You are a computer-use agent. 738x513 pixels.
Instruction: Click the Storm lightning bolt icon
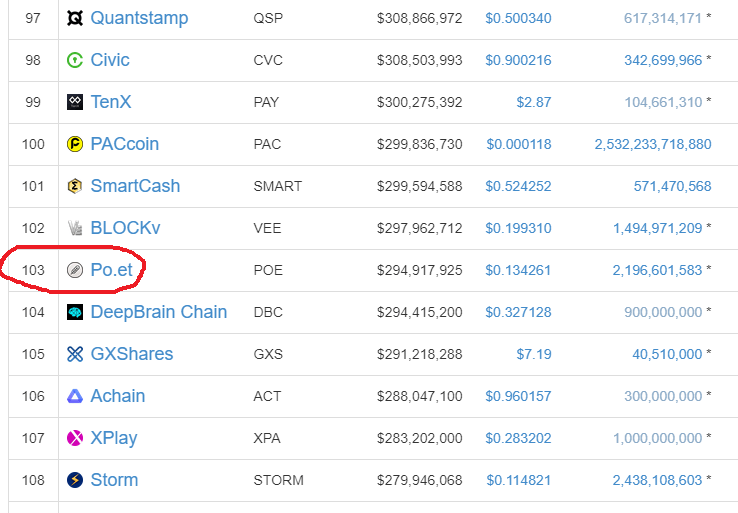75,480
